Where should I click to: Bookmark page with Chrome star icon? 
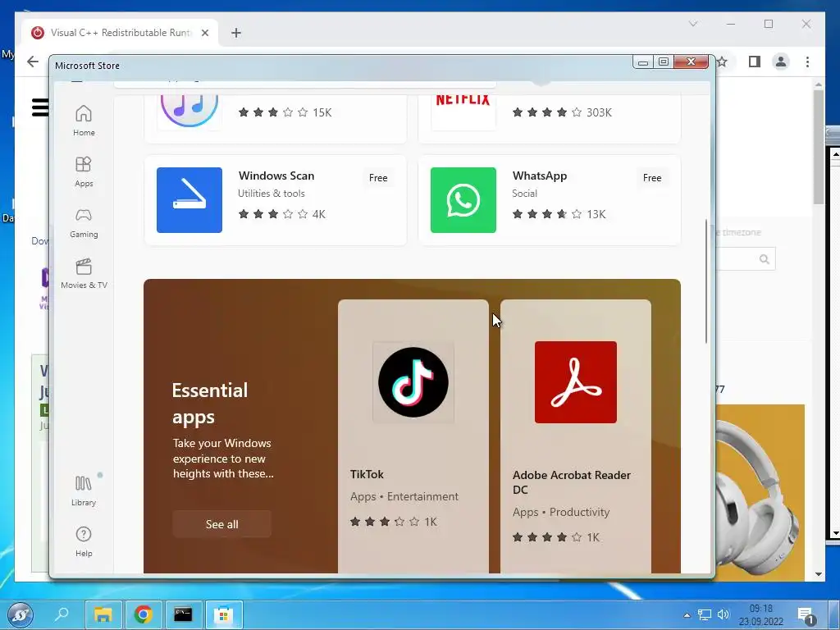[722, 62]
